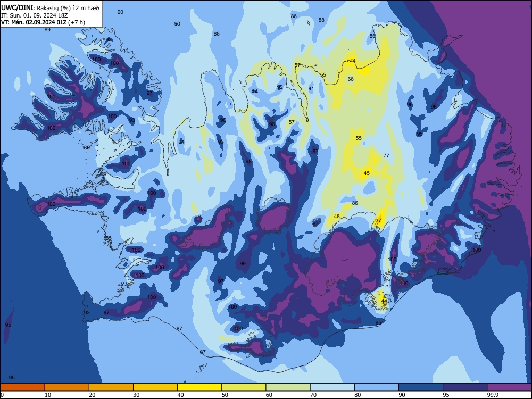
Task: Click the legend tick label "50"
Action: click(225, 395)
